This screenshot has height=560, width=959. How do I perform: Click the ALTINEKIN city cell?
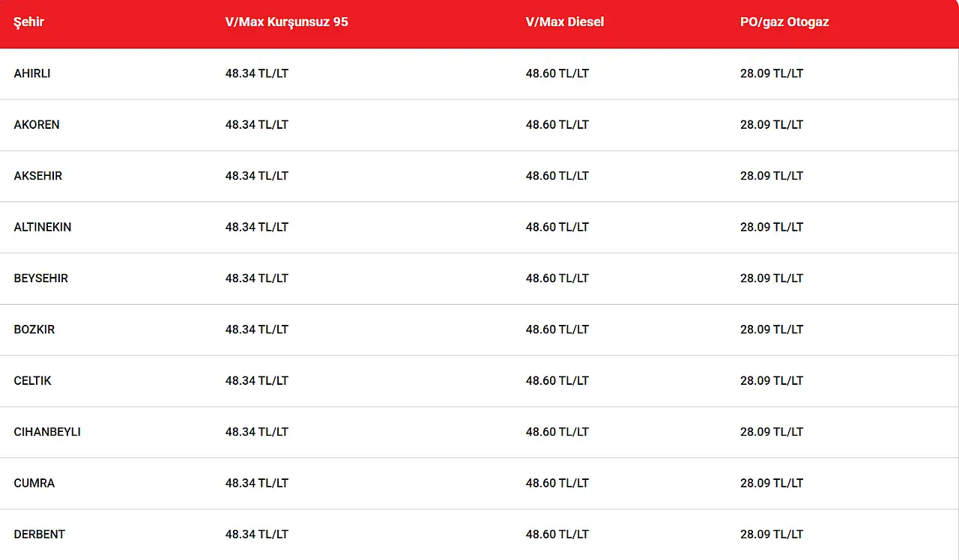point(43,227)
